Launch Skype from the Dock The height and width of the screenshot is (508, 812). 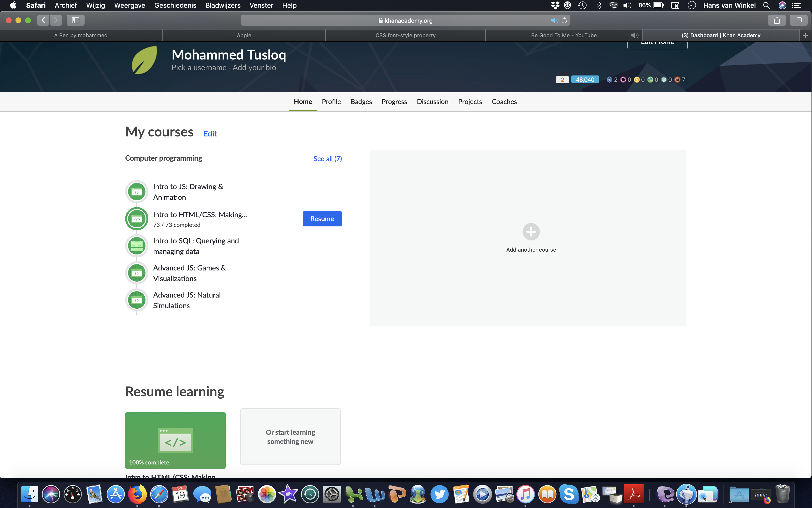coord(569,494)
